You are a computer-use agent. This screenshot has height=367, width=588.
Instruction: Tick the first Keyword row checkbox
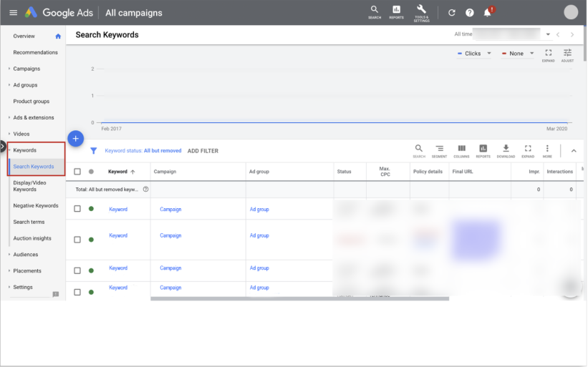pos(77,209)
